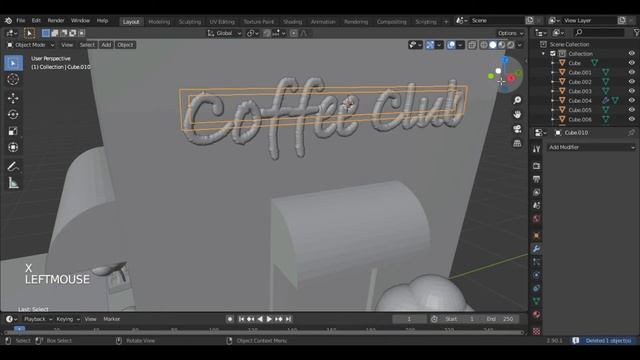Hide Cube.003 with eye icon
The height and width of the screenshot is (360, 640).
click(631, 91)
